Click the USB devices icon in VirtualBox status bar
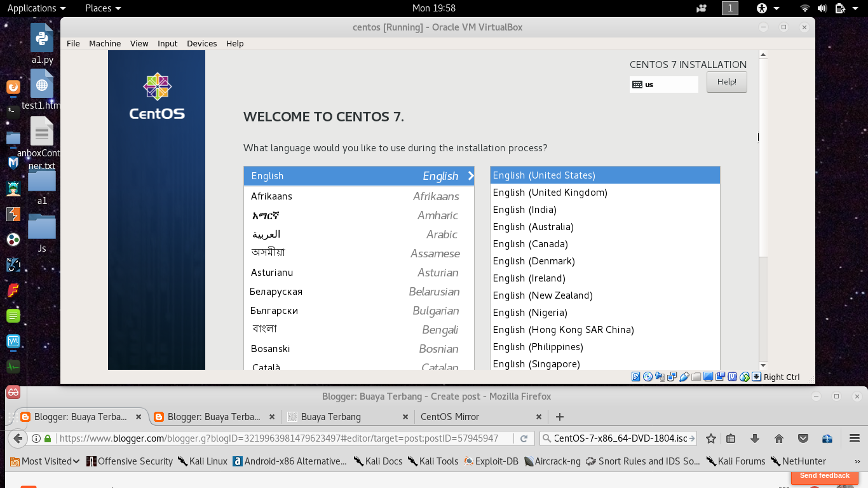This screenshot has height=488, width=868. pyautogui.click(x=684, y=377)
